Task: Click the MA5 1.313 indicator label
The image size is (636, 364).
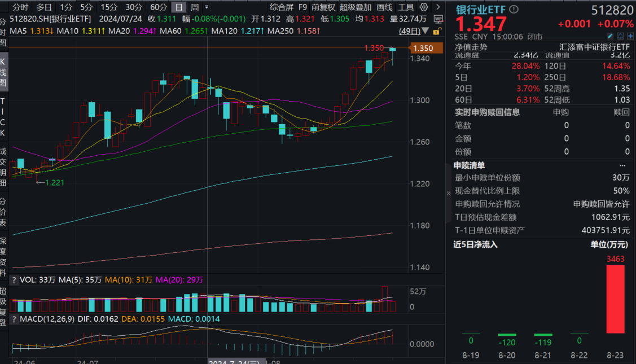Action: pos(32,31)
